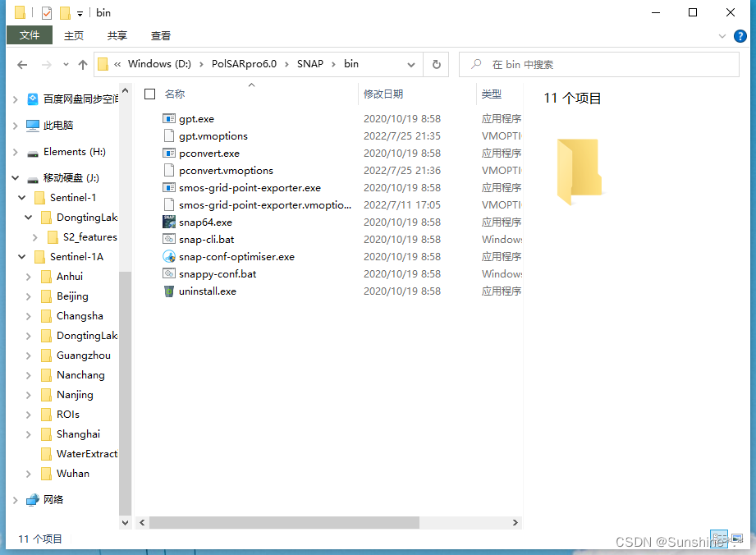The width and height of the screenshot is (756, 555).
Task: Click the back navigation arrow
Action: click(x=22, y=64)
